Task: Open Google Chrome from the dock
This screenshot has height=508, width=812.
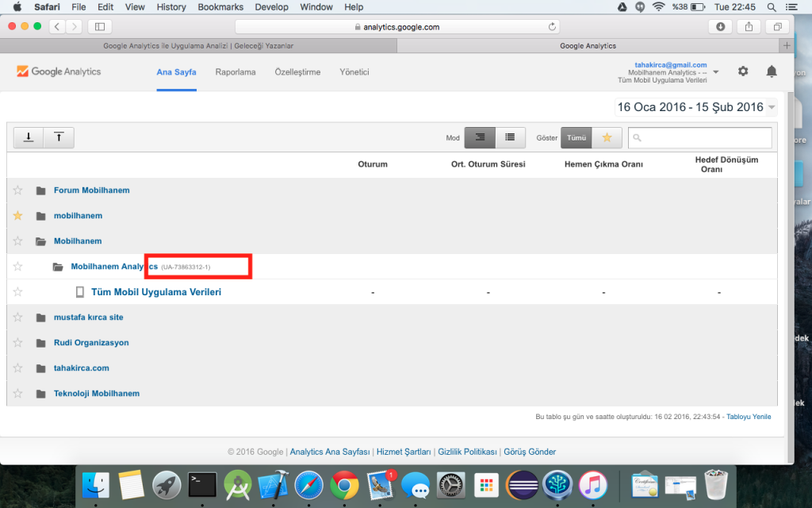Action: 344,486
